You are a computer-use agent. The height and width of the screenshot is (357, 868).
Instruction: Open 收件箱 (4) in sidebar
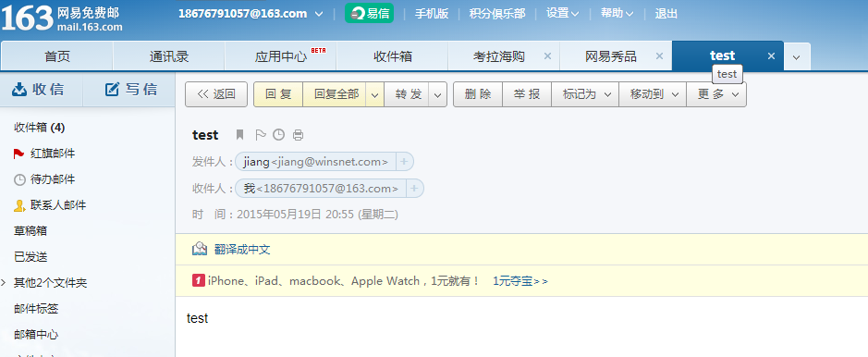coord(40,128)
